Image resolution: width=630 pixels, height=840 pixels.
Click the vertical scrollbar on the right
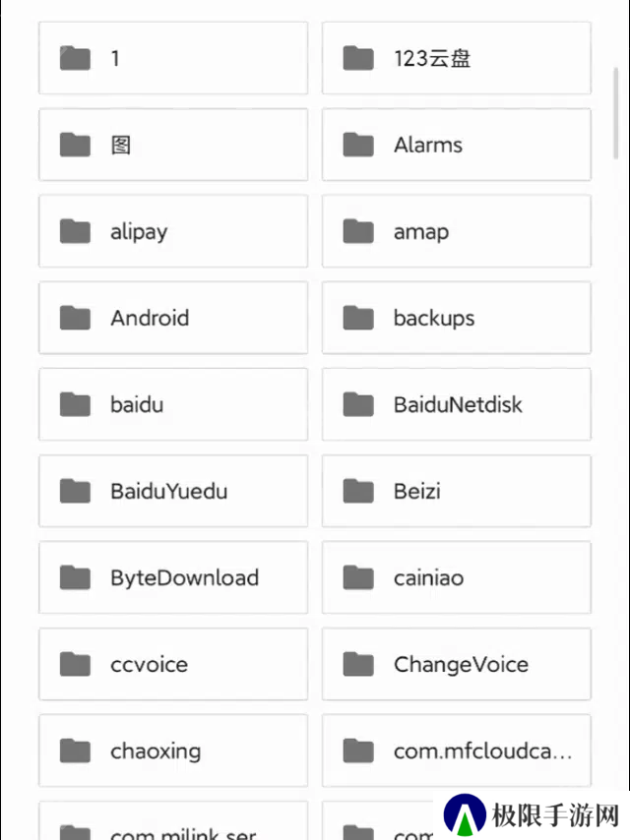pos(616,113)
